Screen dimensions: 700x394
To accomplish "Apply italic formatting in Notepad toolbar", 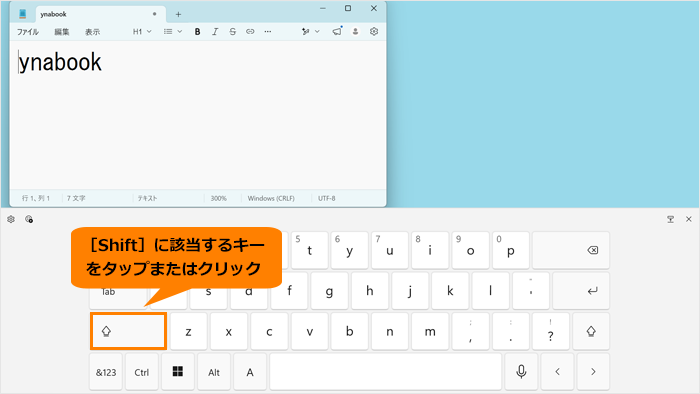I will tap(215, 32).
